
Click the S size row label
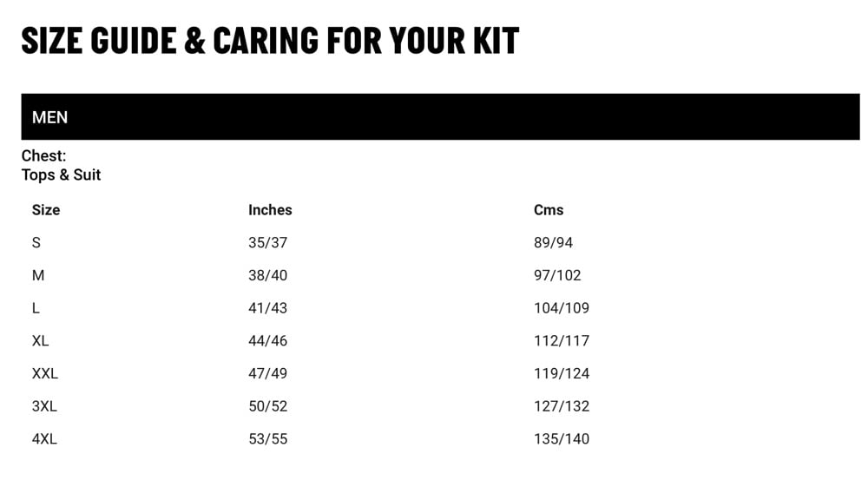[36, 243]
